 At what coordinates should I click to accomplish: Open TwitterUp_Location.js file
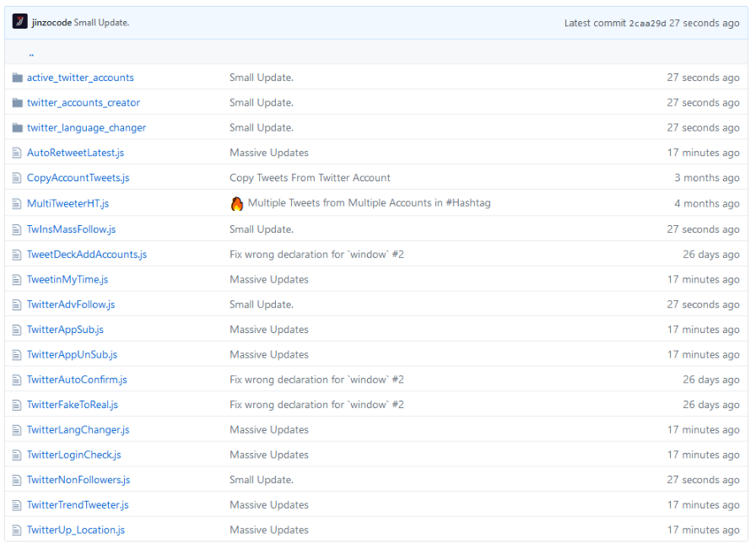pos(76,530)
